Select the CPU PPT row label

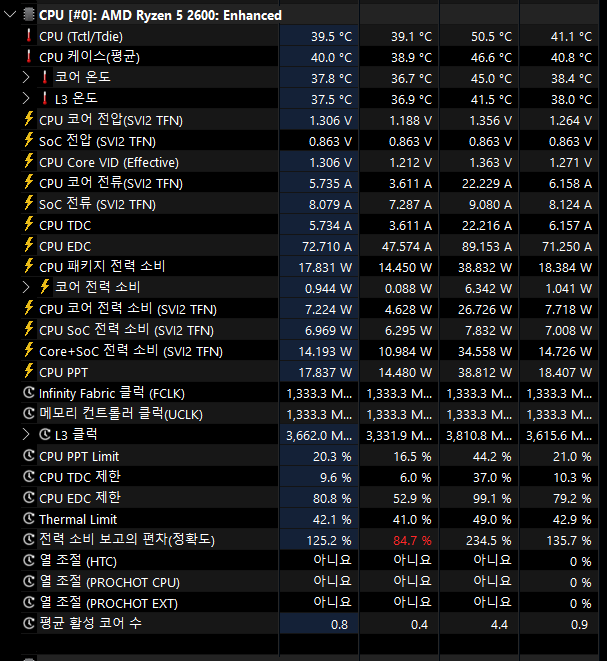64,373
